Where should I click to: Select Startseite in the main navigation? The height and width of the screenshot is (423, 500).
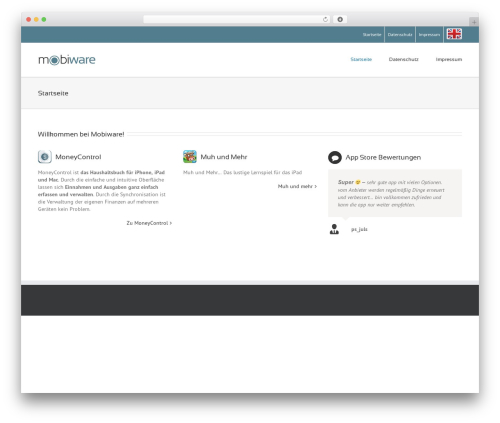coord(361,59)
